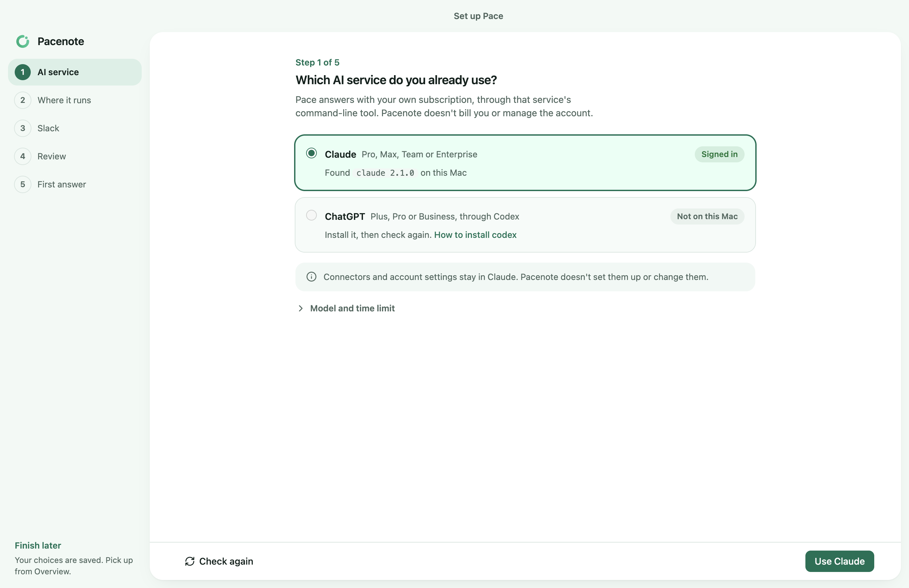909x588 pixels.
Task: Click the Set up Pace window title
Action: coord(478,16)
